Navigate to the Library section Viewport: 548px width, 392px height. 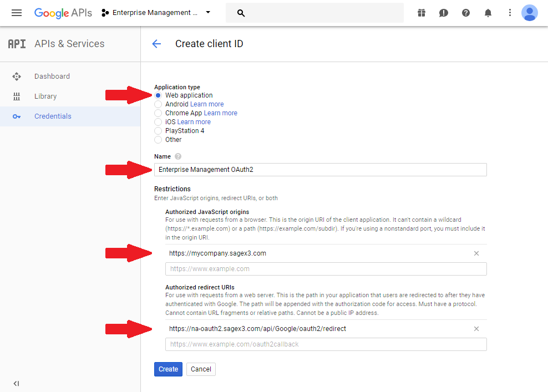(45, 96)
